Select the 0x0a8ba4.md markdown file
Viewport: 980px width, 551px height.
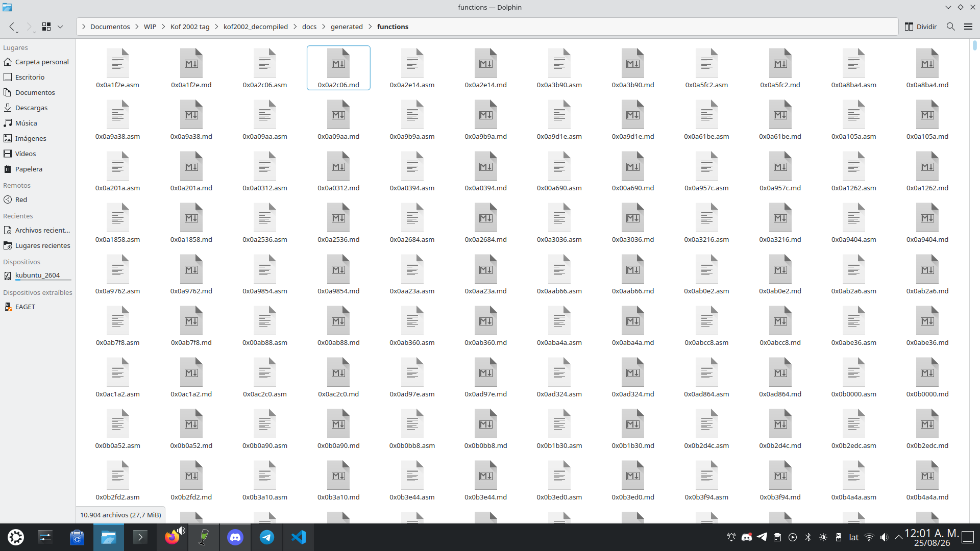point(927,68)
